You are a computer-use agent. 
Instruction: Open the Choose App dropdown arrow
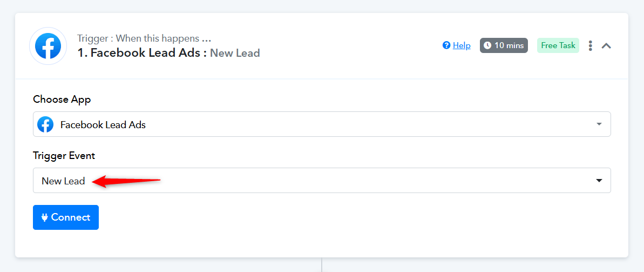coord(599,124)
